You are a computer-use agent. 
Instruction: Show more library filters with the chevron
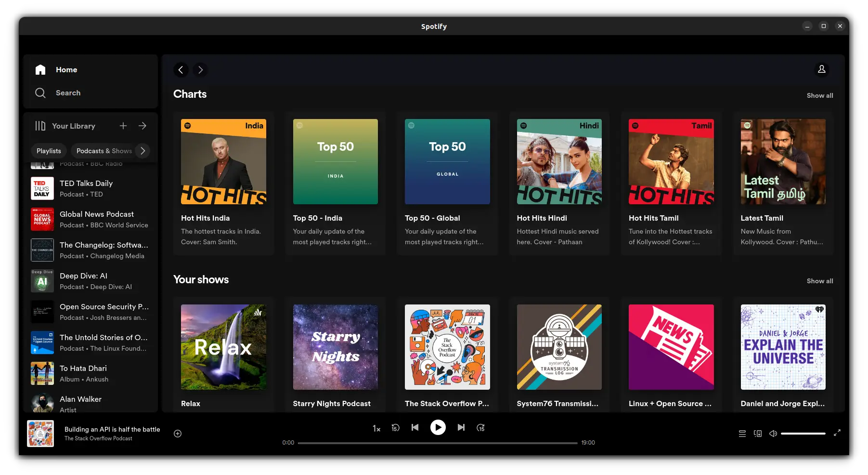(143, 151)
